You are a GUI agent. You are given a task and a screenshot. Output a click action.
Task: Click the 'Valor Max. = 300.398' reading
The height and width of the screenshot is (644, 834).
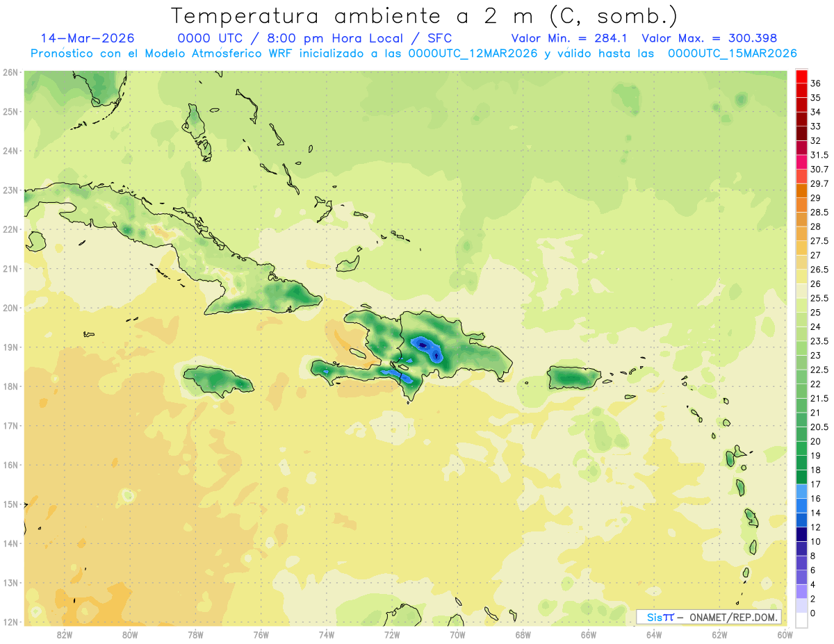(x=710, y=38)
